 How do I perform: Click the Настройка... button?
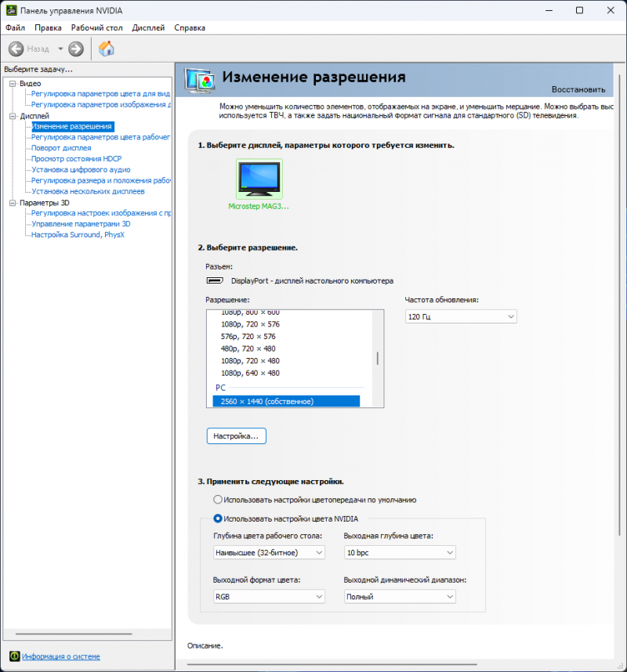(x=237, y=435)
